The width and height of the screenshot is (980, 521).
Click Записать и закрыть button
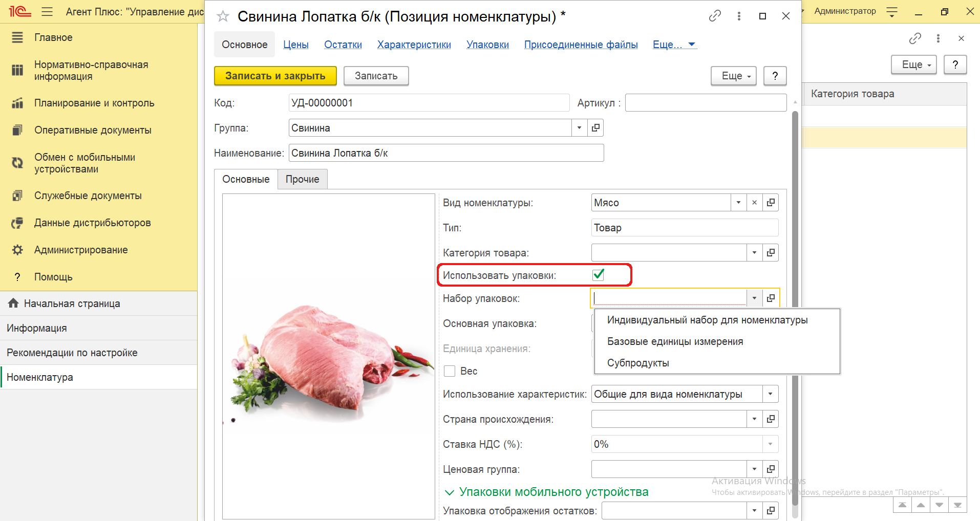point(275,76)
